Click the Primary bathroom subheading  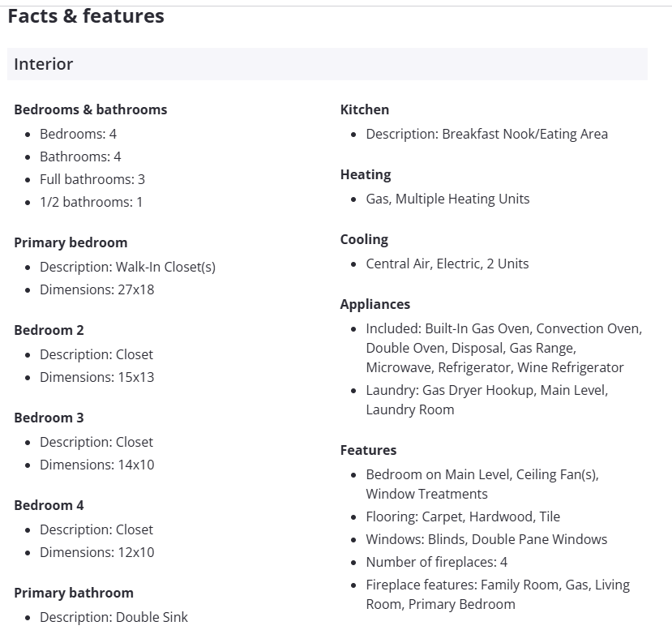click(74, 593)
